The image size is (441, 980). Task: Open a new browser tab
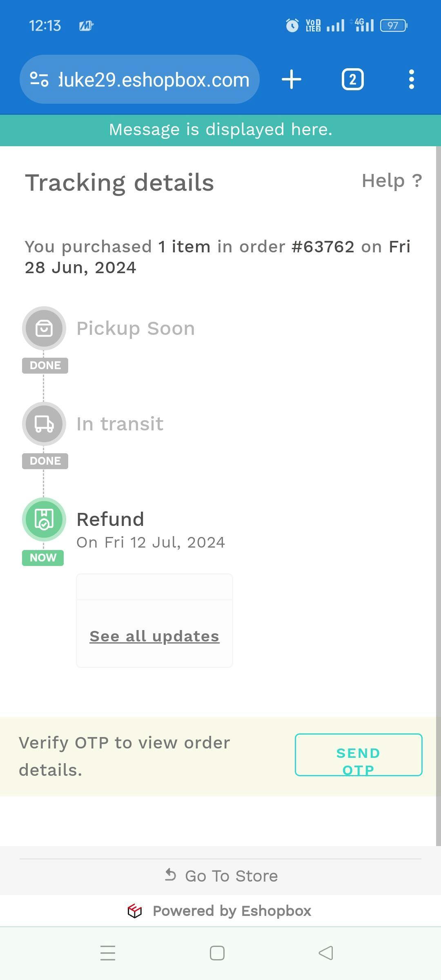pos(292,79)
